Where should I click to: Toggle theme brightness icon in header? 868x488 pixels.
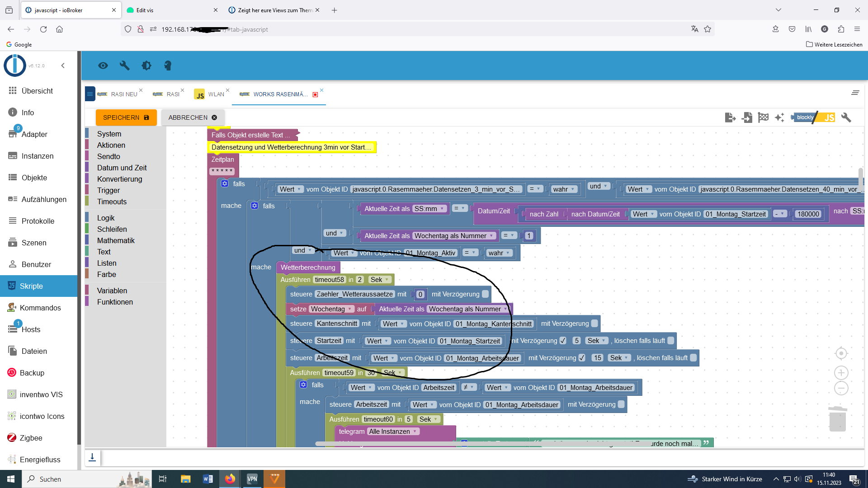click(x=146, y=66)
